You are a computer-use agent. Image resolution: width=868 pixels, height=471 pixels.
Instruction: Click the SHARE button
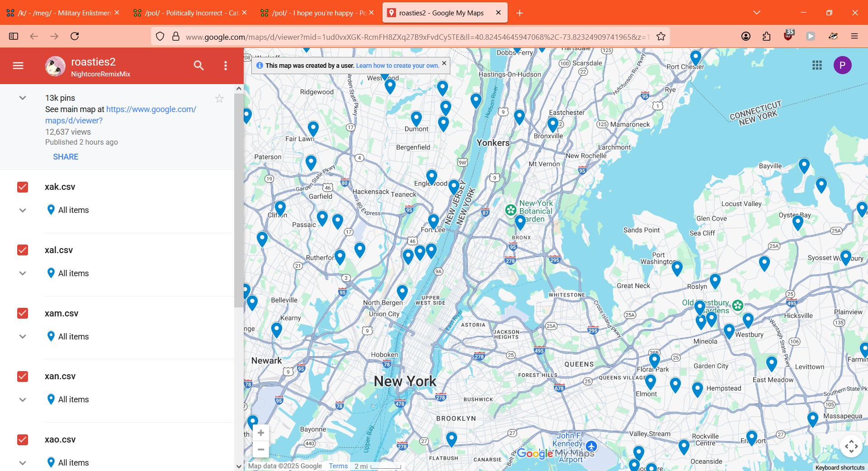[x=66, y=157]
